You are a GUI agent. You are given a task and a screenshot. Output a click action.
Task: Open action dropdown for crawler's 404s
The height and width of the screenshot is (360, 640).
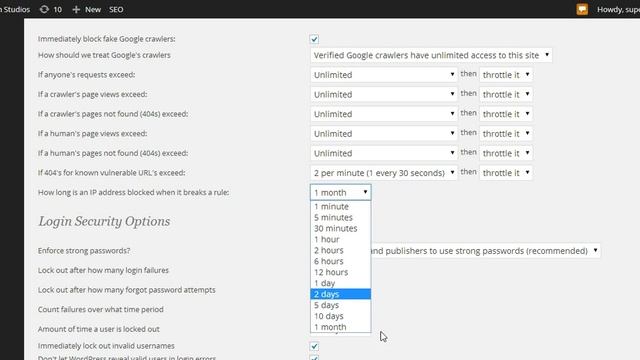tap(506, 114)
